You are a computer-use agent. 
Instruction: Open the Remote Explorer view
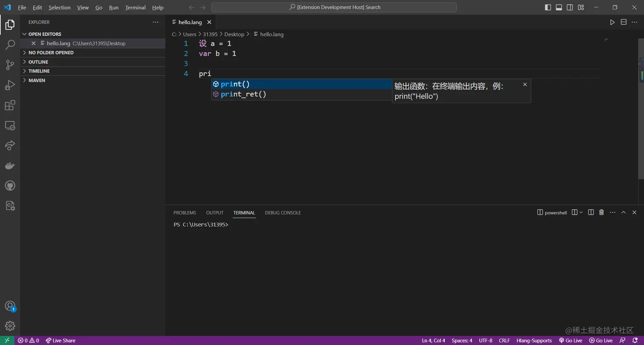(10, 125)
